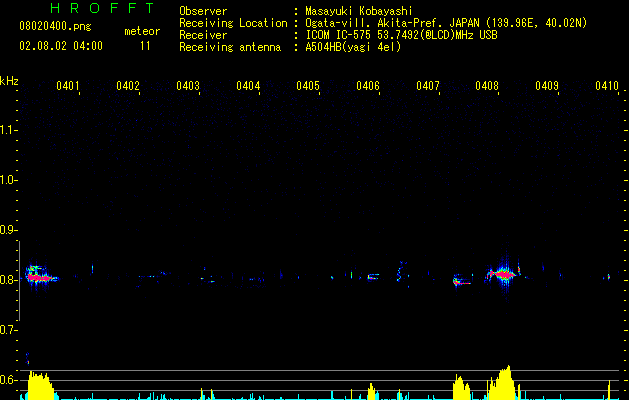Click the meteor count value 11
Viewport: 629px width, 400px height.
coord(145,46)
